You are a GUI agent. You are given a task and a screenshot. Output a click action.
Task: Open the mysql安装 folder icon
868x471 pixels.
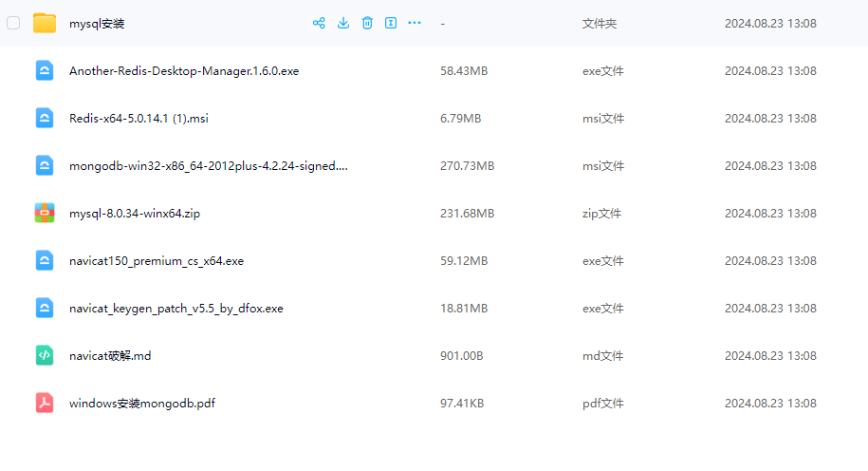(45, 24)
